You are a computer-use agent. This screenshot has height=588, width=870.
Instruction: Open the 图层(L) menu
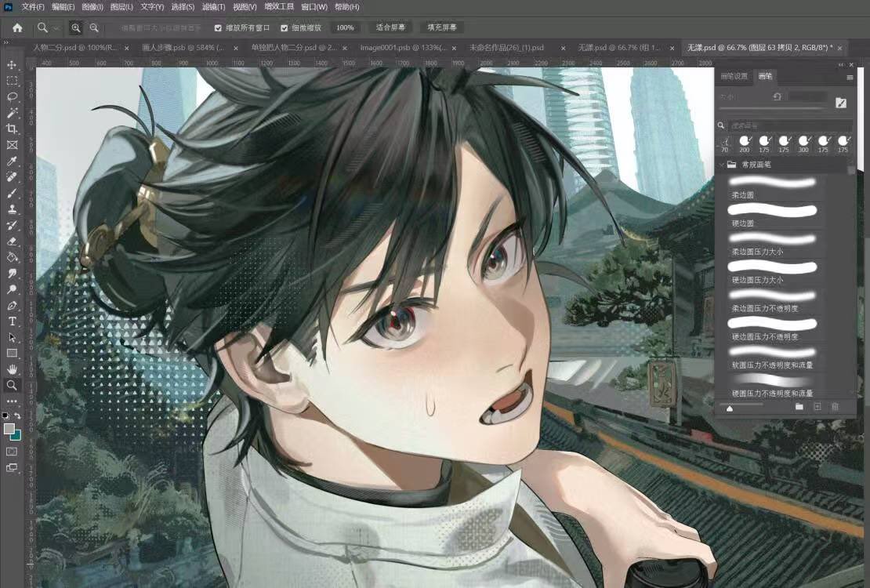click(x=121, y=6)
